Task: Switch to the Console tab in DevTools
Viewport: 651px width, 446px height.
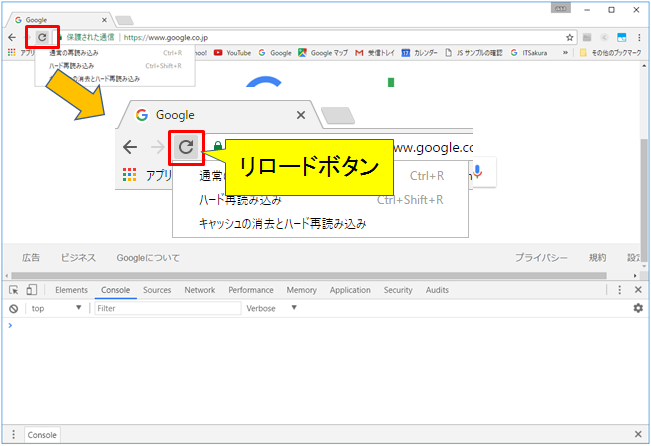Action: click(x=115, y=290)
